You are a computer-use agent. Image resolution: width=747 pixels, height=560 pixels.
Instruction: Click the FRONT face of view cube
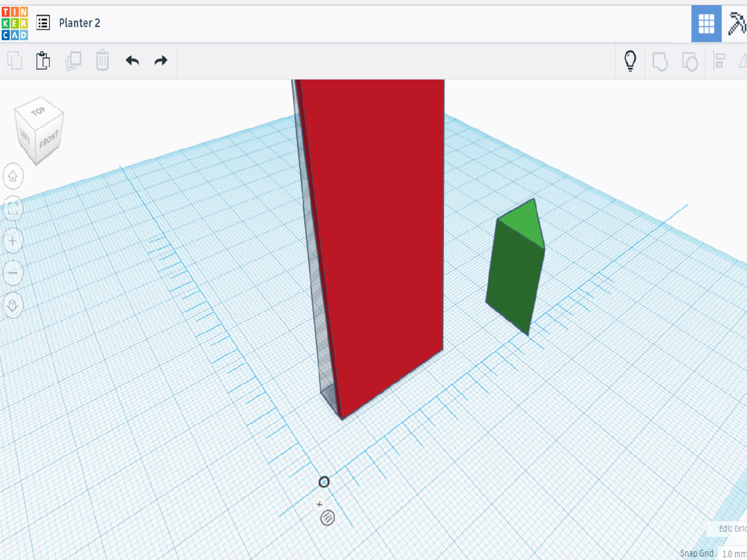pyautogui.click(x=49, y=139)
